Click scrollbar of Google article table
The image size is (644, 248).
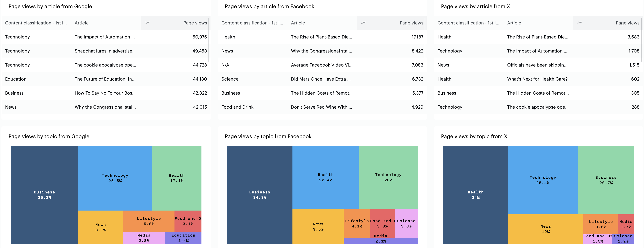tap(209, 40)
